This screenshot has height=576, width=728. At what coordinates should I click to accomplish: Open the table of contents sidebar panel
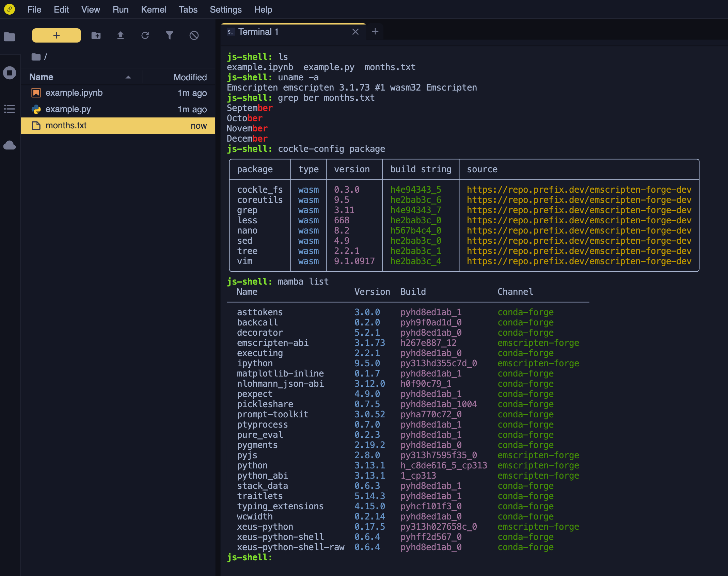click(x=9, y=109)
